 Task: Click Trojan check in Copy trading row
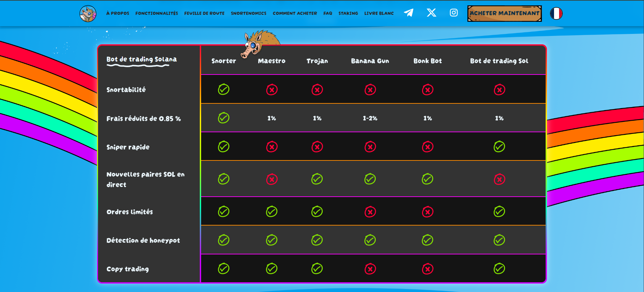coord(317,269)
